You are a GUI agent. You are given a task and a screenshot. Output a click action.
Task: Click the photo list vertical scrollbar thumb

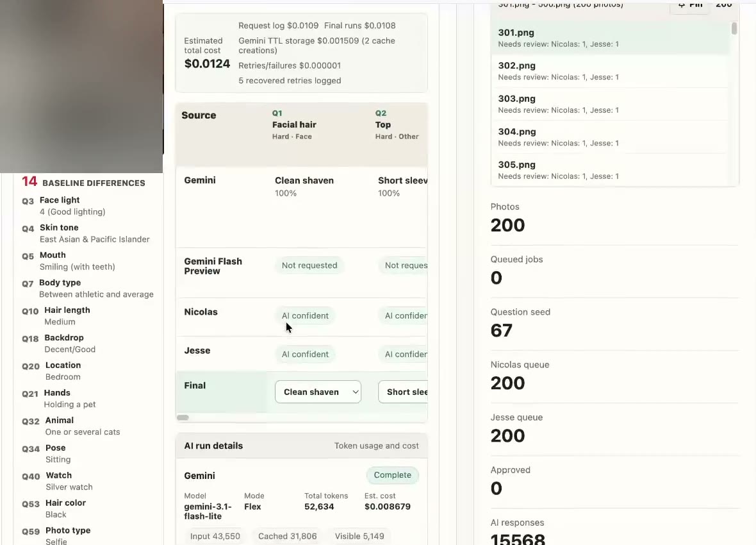(x=734, y=28)
